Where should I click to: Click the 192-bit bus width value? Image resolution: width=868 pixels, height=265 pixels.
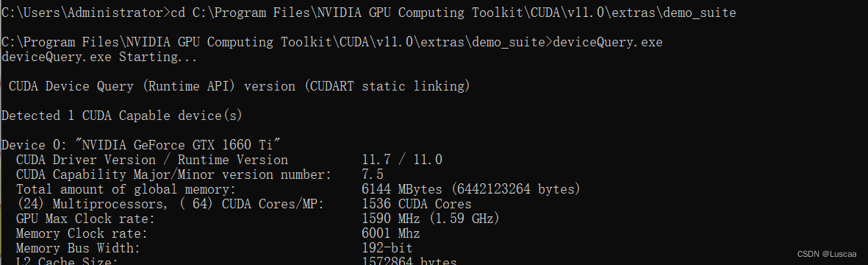(387, 248)
